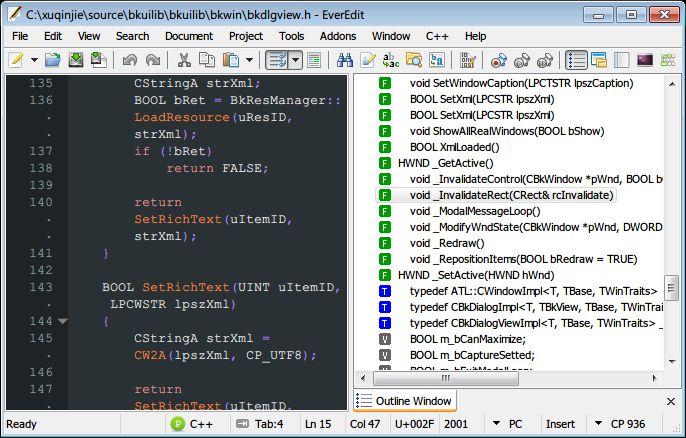
Task: Open line-ending dropdown before PC in status bar
Action: (496, 424)
